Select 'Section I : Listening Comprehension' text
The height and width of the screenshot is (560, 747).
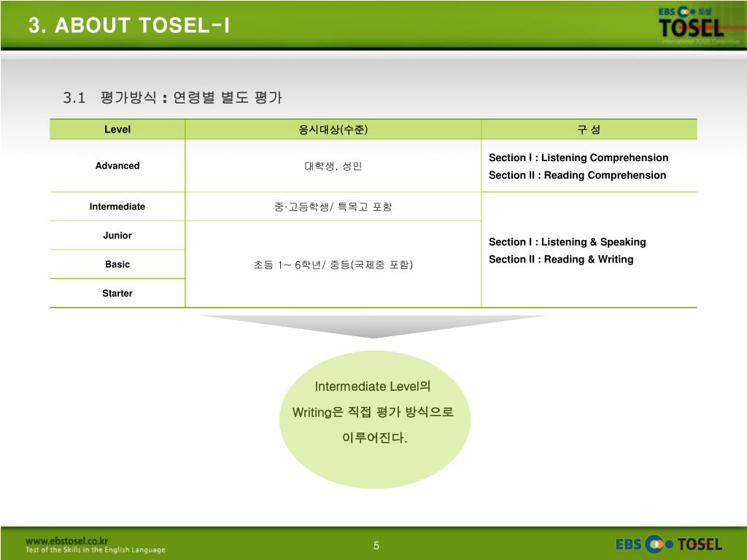(x=578, y=157)
